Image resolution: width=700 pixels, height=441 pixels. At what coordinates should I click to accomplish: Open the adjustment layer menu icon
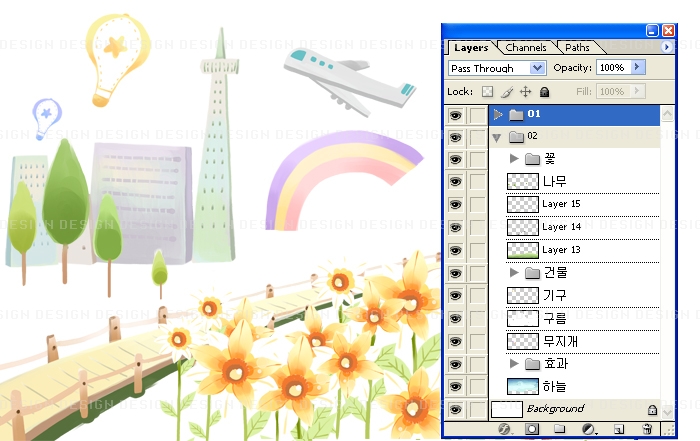coord(589,429)
